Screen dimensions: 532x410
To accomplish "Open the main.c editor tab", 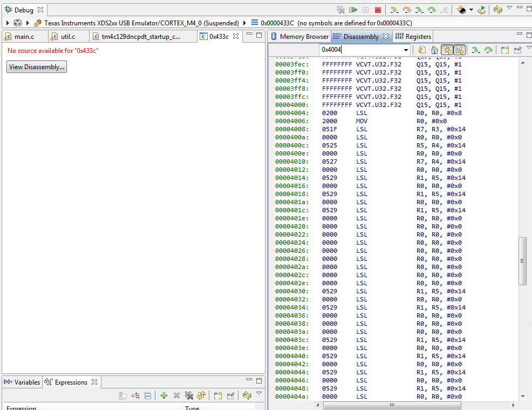I will (24, 37).
